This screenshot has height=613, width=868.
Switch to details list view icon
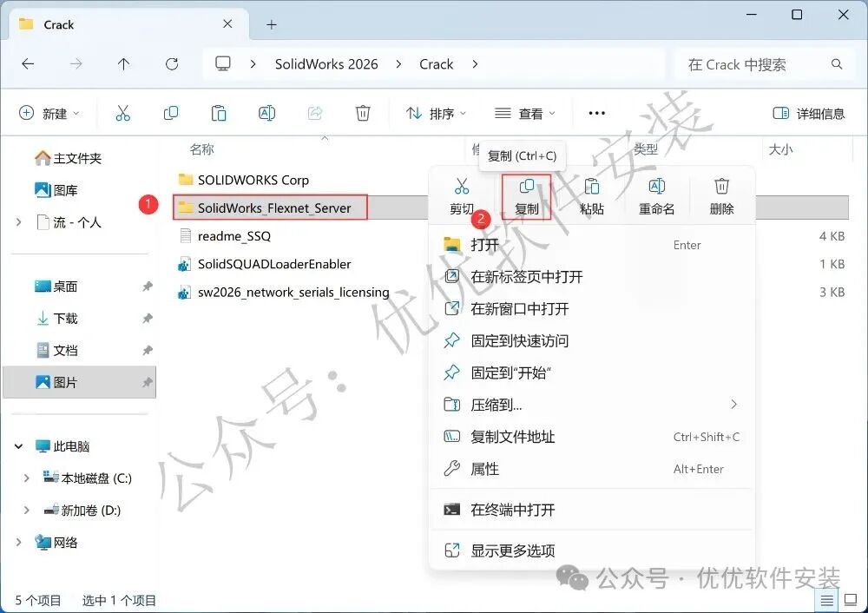point(827,600)
